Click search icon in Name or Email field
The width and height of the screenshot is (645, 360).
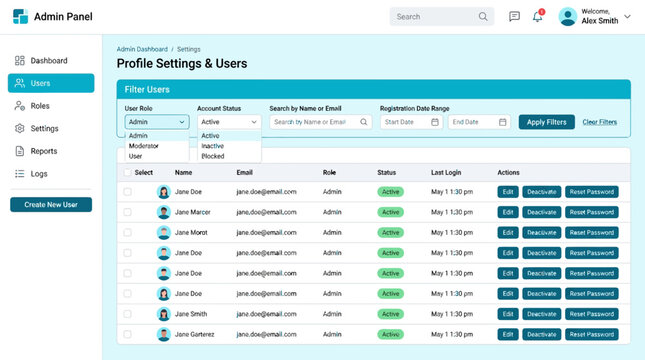[364, 122]
